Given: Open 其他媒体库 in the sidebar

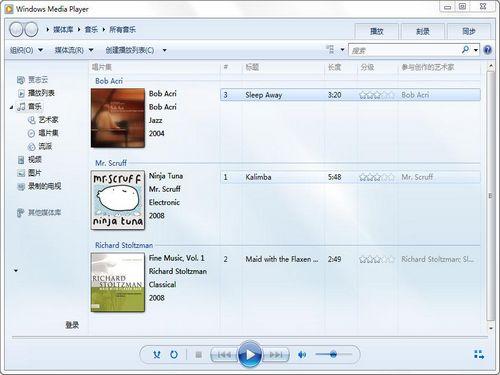Looking at the screenshot, I should [x=39, y=212].
